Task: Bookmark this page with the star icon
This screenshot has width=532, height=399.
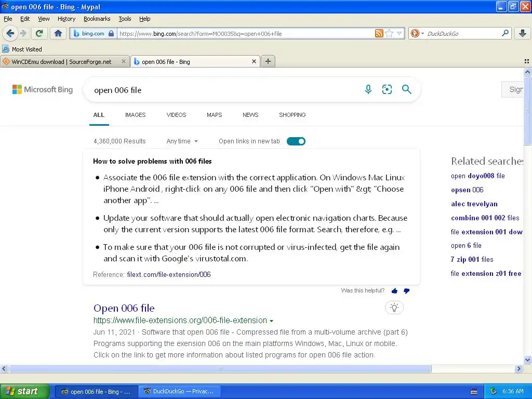Action: (x=390, y=33)
